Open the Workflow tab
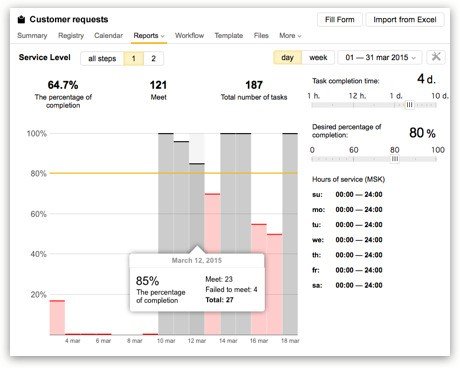Screen dimensions: 460x368 [x=189, y=35]
